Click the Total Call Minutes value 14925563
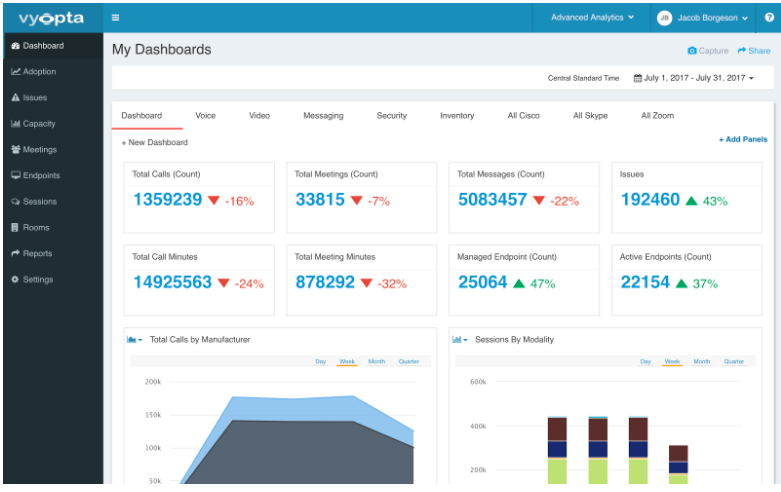 click(172, 282)
